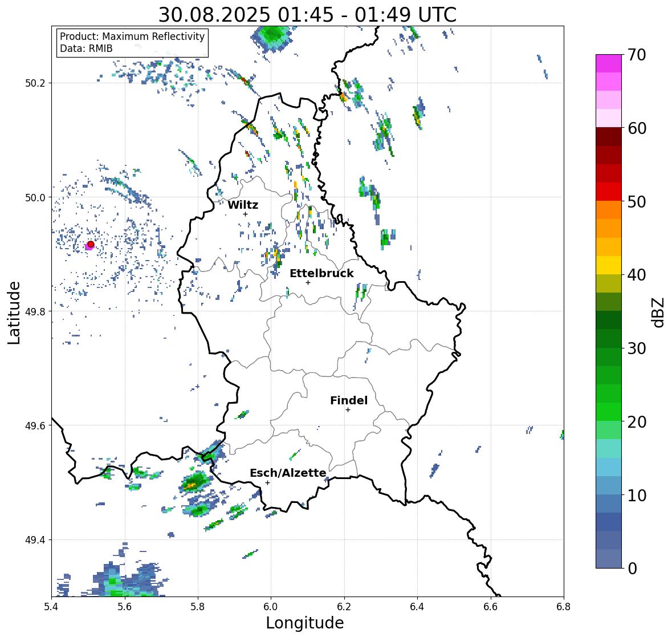Click the 50.0 latitude tick label
Screen dimensions: 672x637
[x=35, y=198]
